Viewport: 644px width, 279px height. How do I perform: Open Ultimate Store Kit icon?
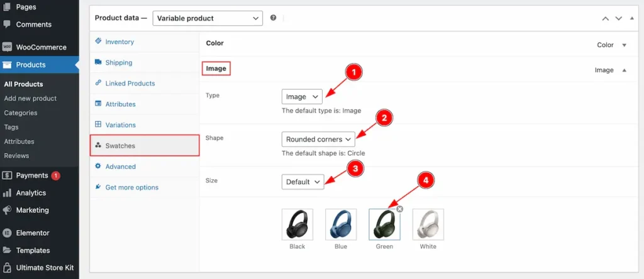[x=7, y=268]
